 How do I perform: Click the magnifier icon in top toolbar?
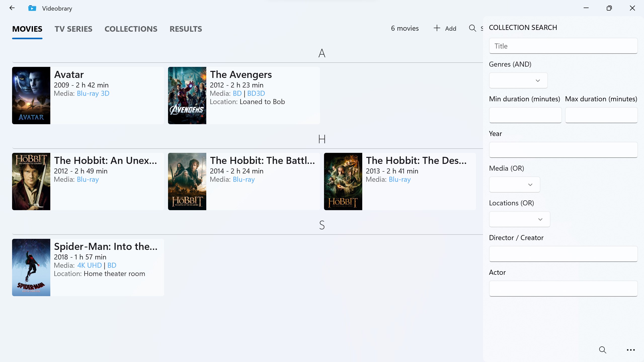point(472,28)
